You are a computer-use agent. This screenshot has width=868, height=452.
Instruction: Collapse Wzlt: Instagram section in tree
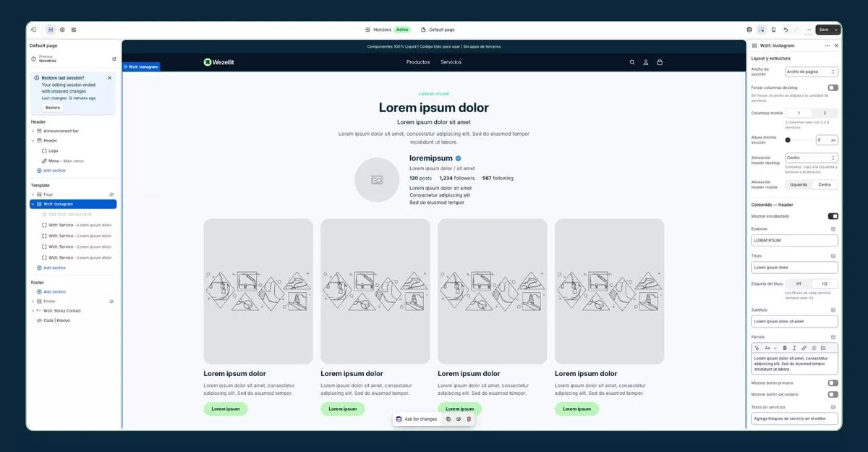33,204
